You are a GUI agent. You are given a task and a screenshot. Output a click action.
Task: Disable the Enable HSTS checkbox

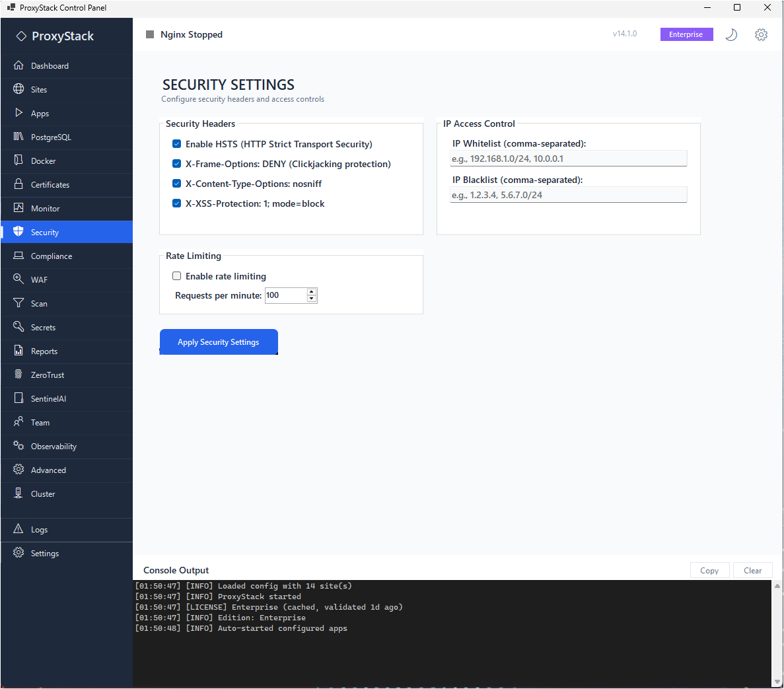(176, 143)
